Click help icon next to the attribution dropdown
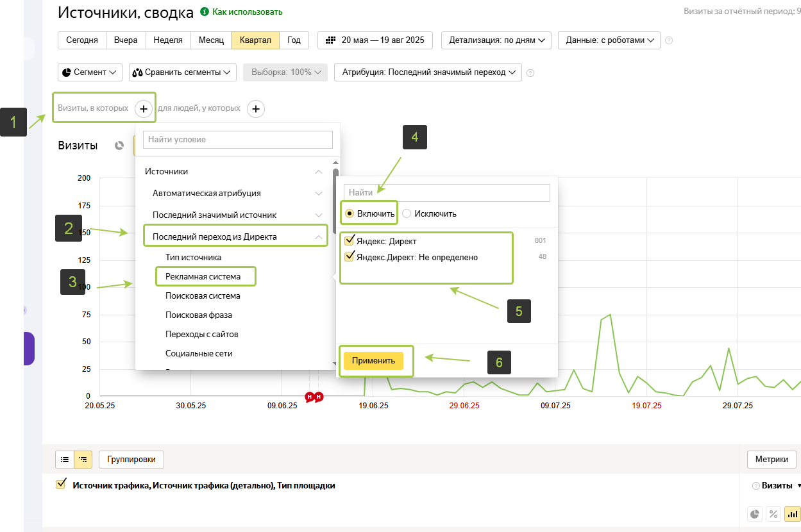Screen dimensions: 801x532 pyautogui.click(x=530, y=72)
